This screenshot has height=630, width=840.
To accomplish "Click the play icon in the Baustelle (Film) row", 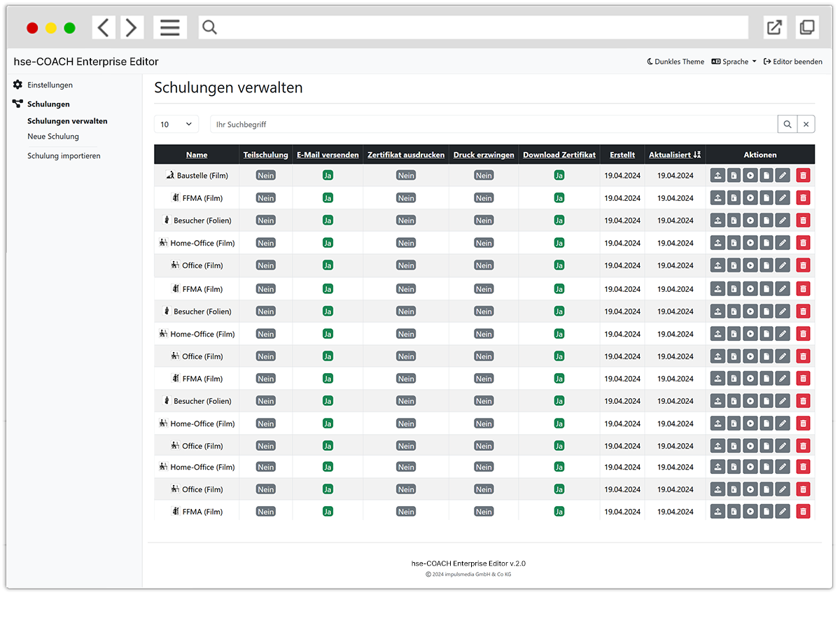I will coord(750,176).
